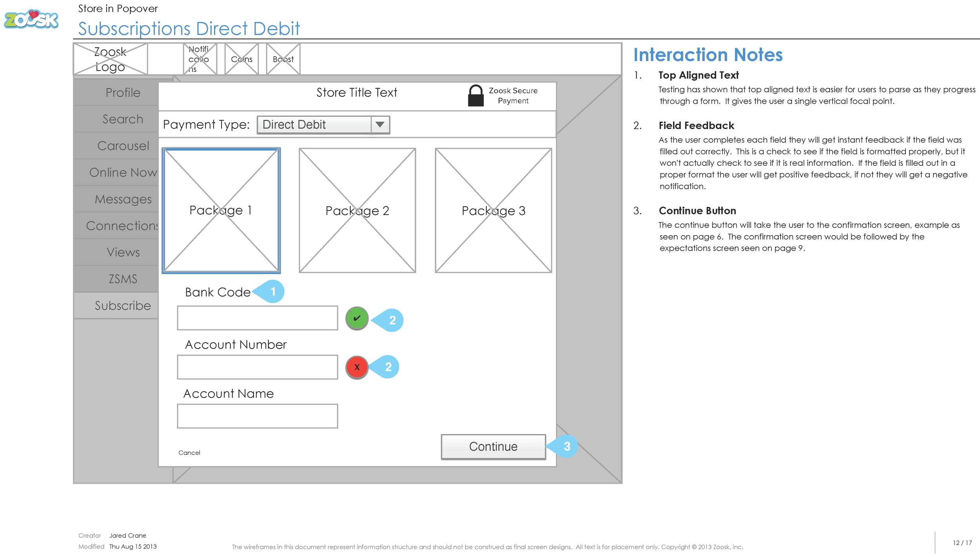The image size is (980, 557).
Task: Open the Notifications icon in header
Action: click(x=200, y=59)
